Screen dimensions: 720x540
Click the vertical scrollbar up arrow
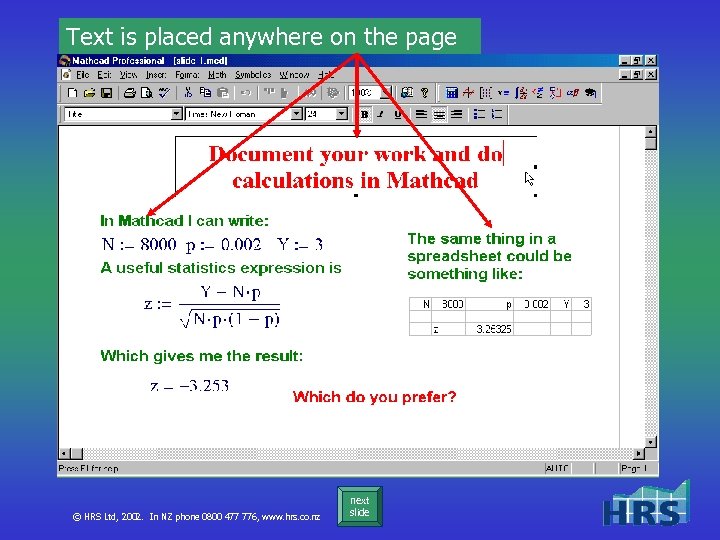651,132
